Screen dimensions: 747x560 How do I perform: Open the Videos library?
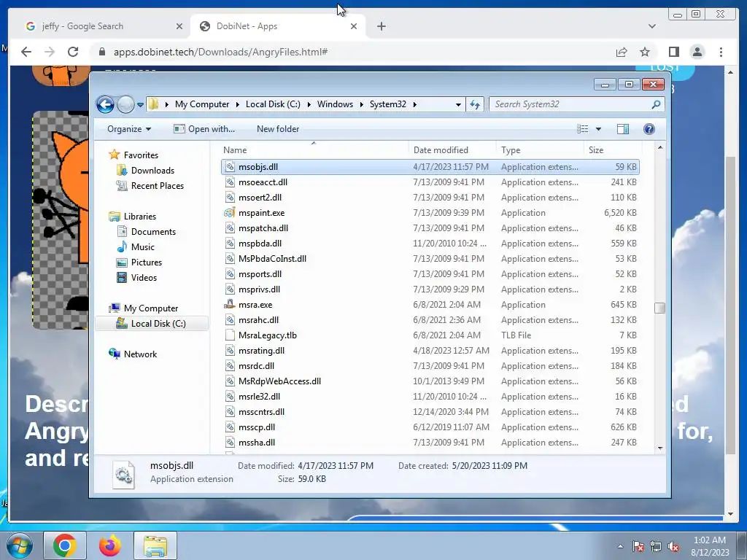[x=144, y=278]
